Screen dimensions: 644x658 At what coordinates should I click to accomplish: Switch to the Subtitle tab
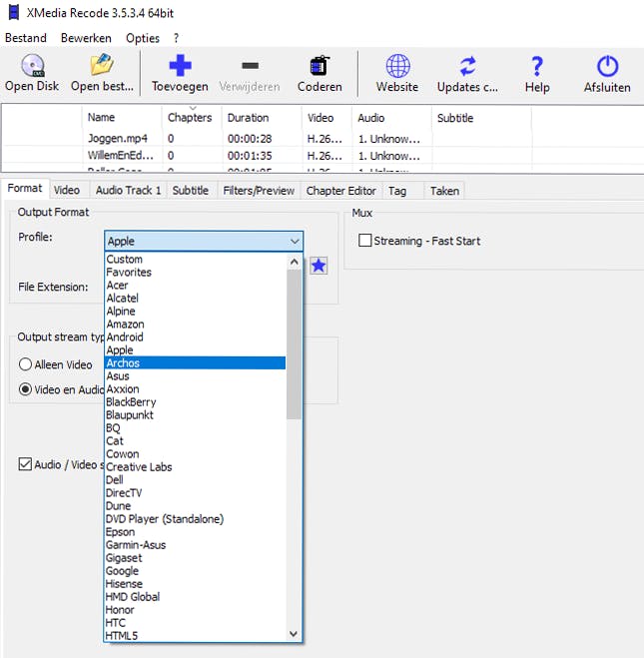pos(191,190)
